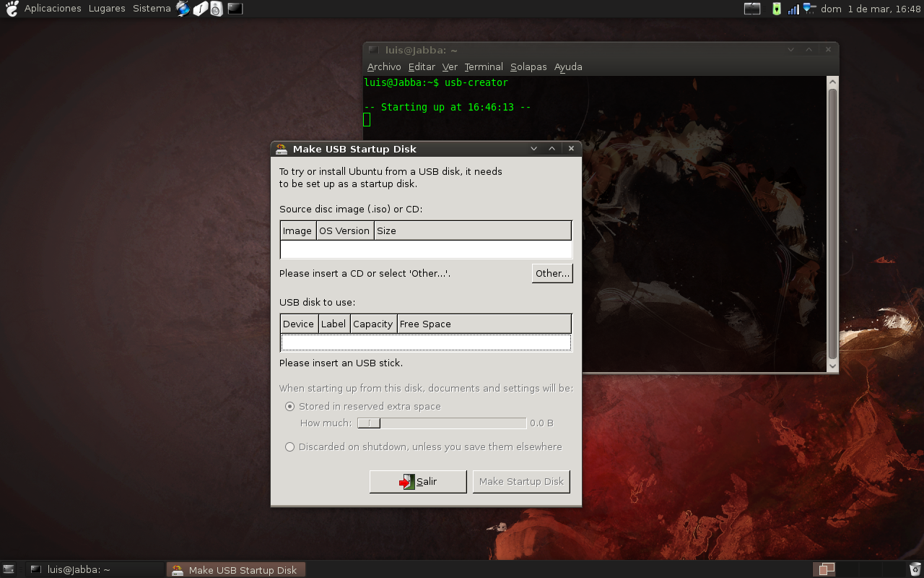Close the Make USB Startup Disk dialog
Screen dimensions: 924x578
[x=571, y=149]
